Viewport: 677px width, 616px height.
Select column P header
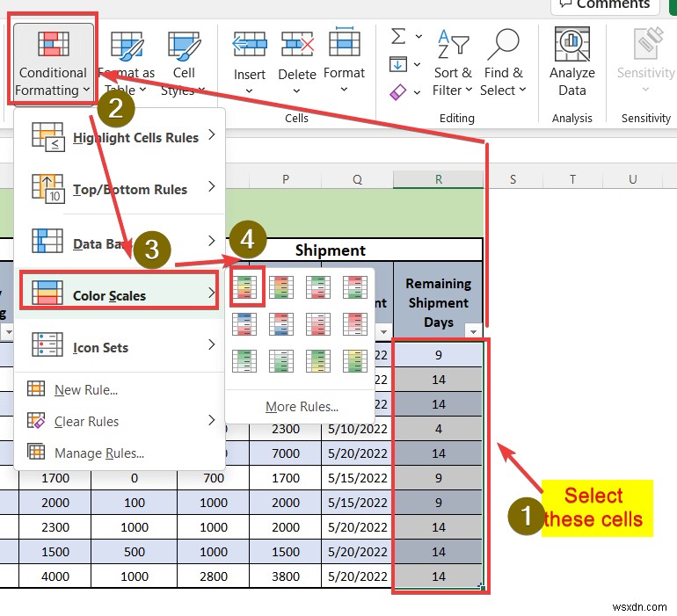286,179
